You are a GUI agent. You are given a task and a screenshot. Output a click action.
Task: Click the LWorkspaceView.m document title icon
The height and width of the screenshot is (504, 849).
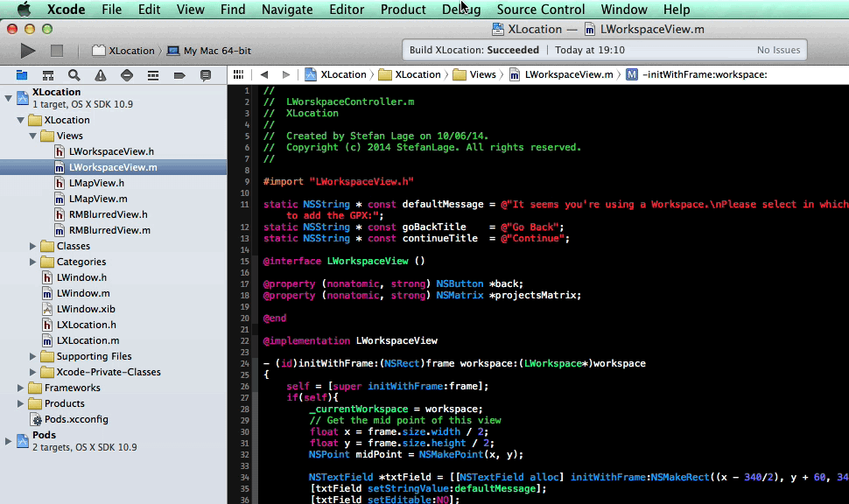click(590, 29)
